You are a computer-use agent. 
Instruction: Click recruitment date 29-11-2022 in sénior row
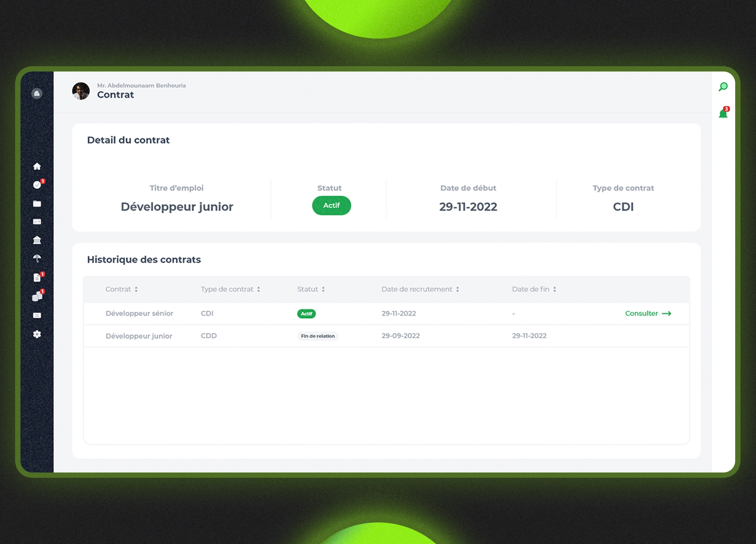(x=398, y=314)
